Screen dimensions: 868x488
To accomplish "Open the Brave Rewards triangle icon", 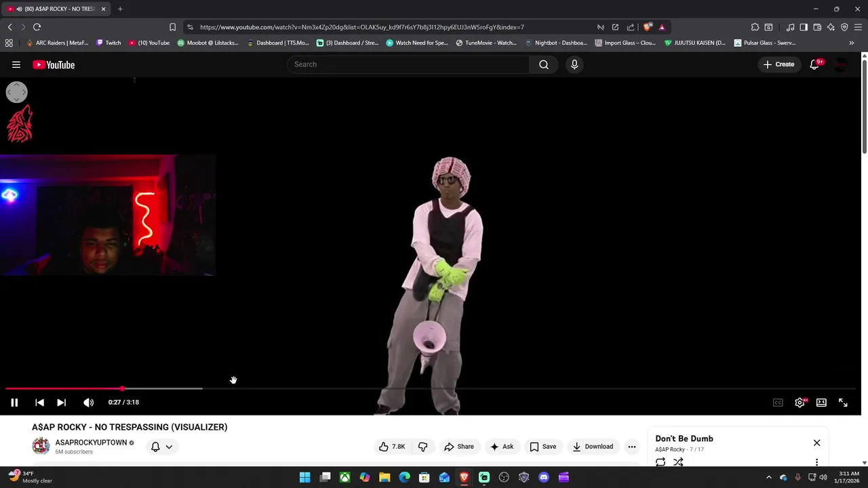I will (662, 27).
